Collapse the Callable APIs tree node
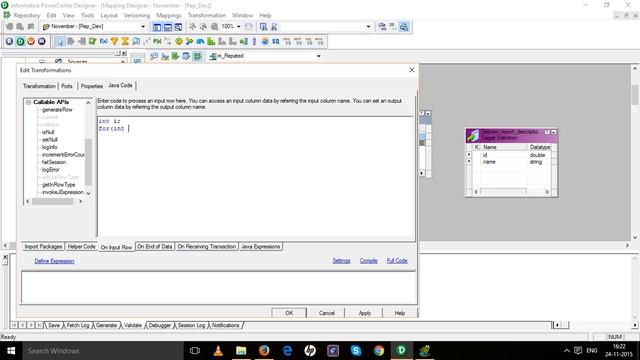Viewport: 640px width, 360px height. point(29,102)
